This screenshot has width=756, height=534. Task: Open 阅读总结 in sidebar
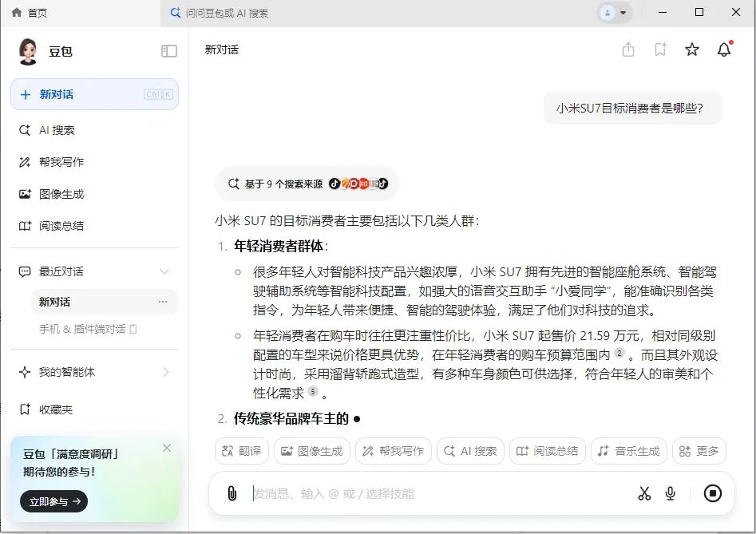pos(94,226)
